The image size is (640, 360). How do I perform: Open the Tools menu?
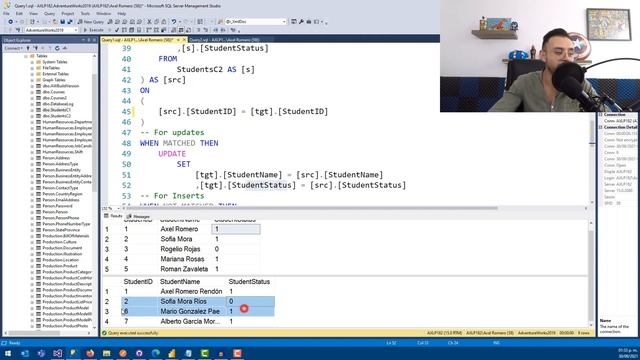(85, 13)
